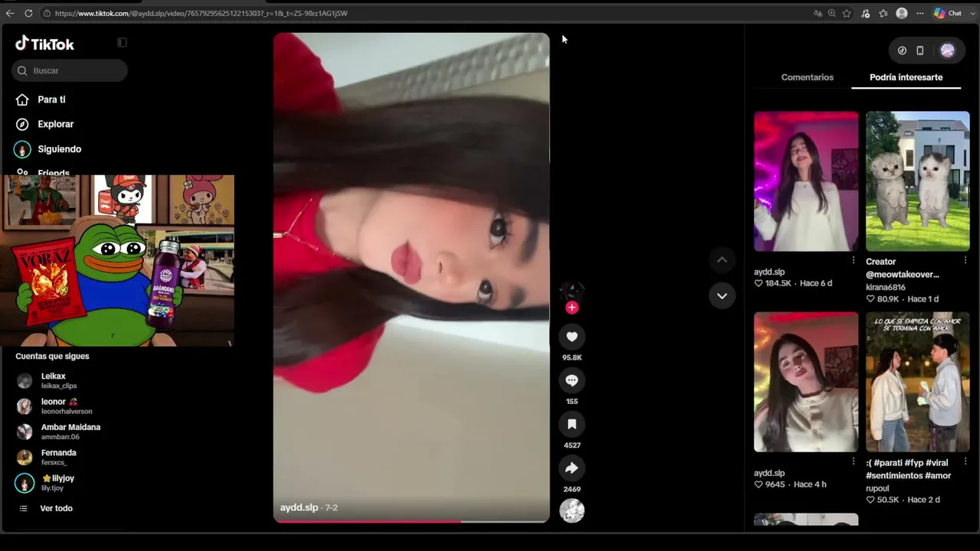
Task: Click the get-app phone icon
Action: (x=920, y=51)
